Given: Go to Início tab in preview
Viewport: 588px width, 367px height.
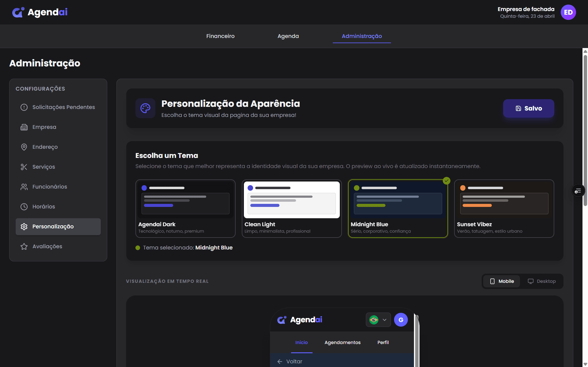Looking at the screenshot, I should (301, 343).
